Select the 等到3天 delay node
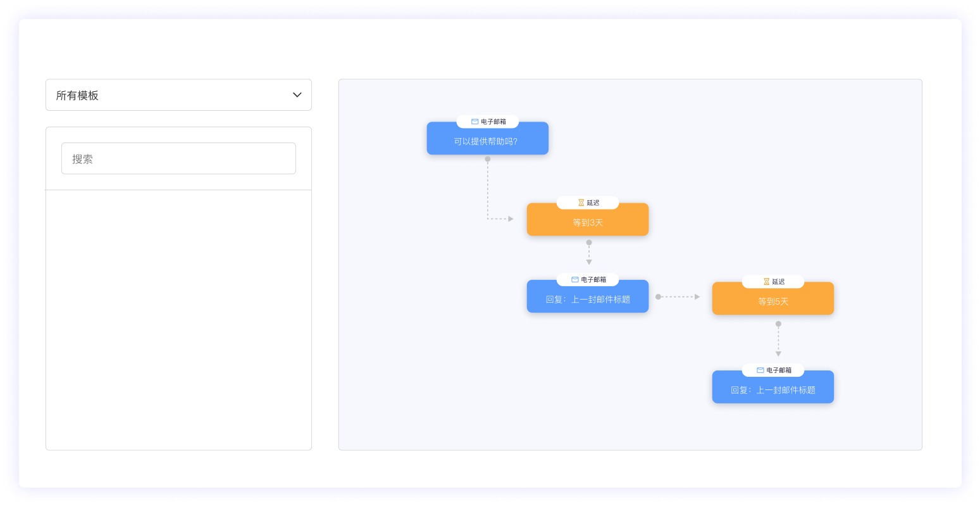 click(588, 219)
